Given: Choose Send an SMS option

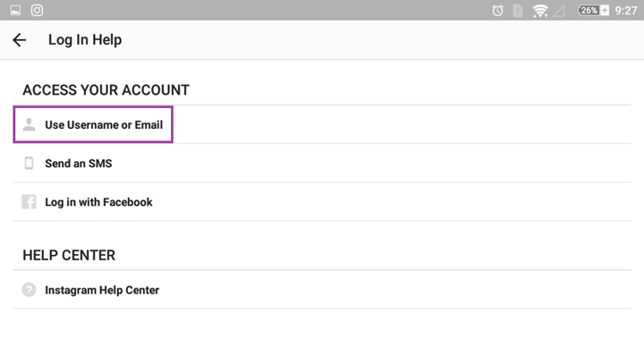Looking at the screenshot, I should 322,163.
